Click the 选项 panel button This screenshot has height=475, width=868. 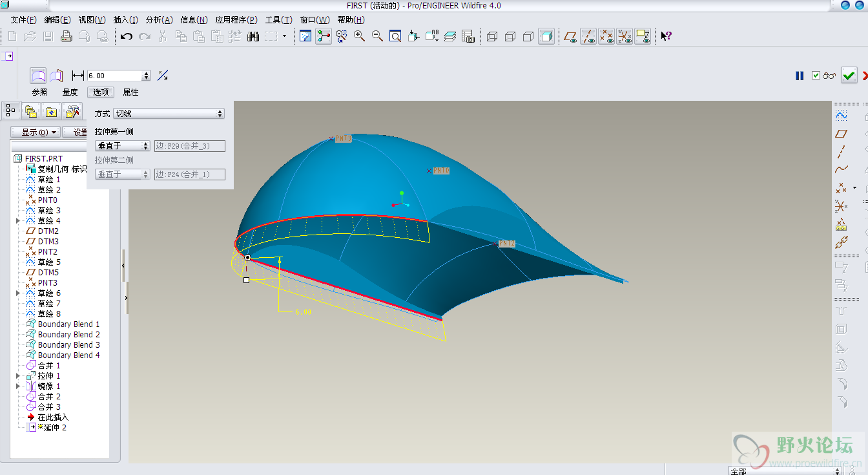(x=100, y=92)
